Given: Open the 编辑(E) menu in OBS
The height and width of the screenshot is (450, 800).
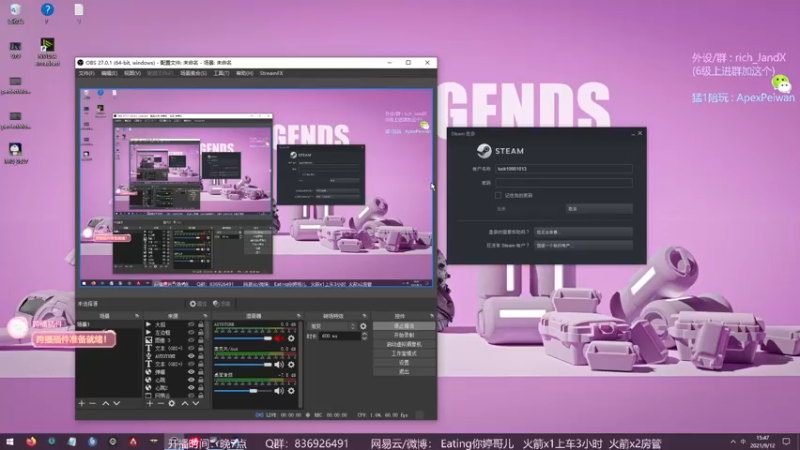Looking at the screenshot, I should 109,73.
